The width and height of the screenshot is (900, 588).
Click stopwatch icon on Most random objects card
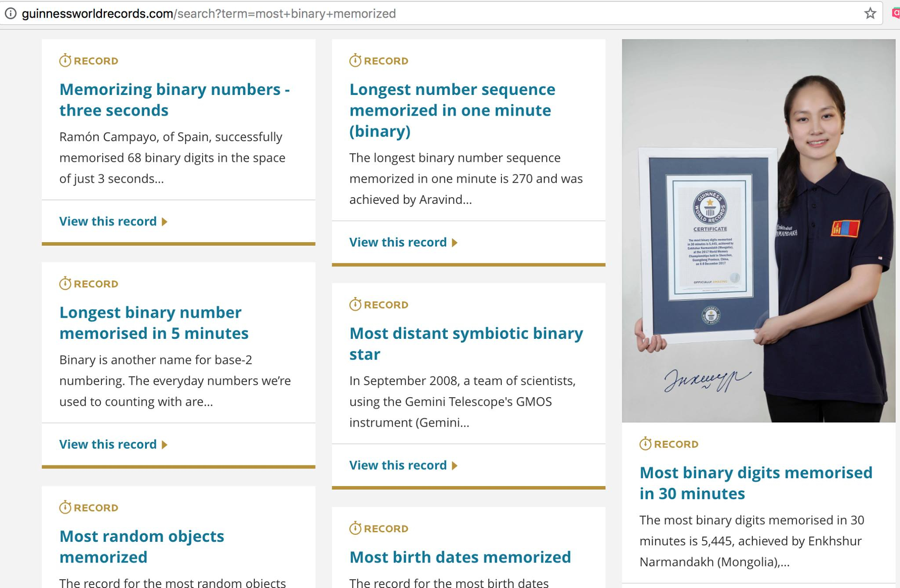65,507
